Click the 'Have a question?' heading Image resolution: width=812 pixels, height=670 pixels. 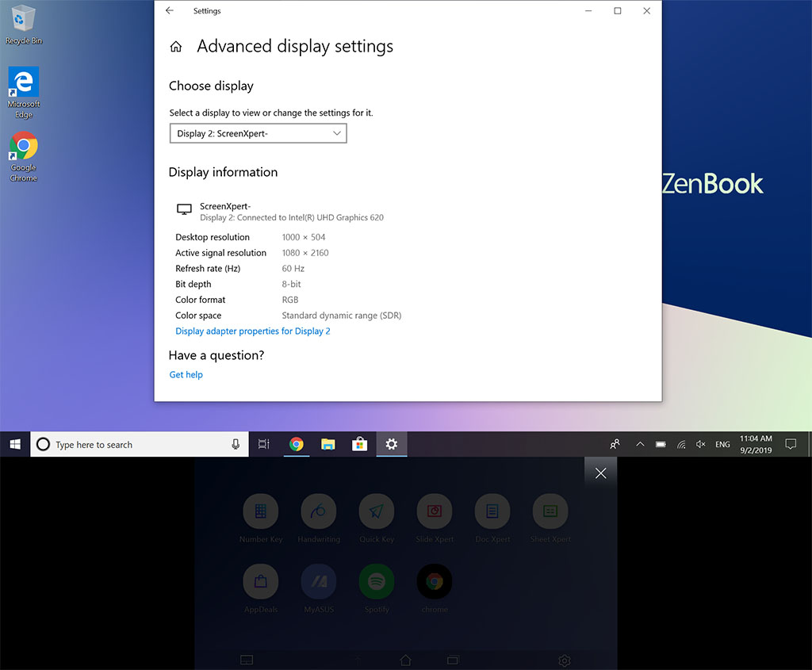[x=216, y=355]
